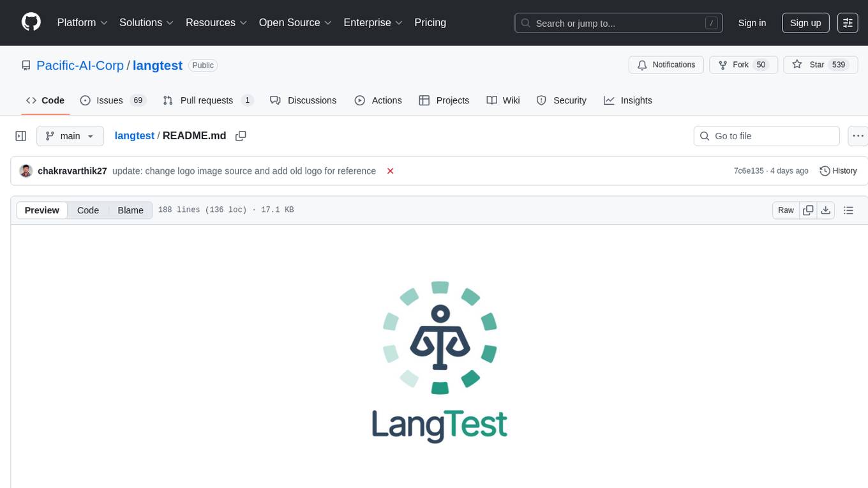Star the repository
Viewport: 868px width, 488px height.
pyautogui.click(x=821, y=65)
